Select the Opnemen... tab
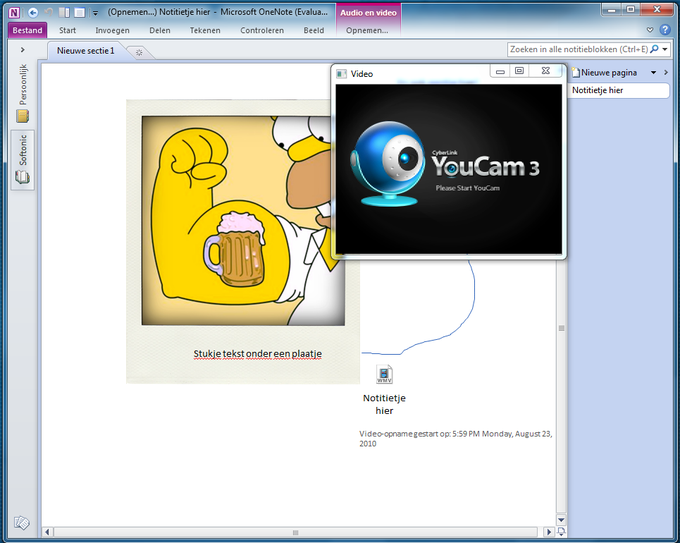This screenshot has width=680, height=543. [367, 30]
